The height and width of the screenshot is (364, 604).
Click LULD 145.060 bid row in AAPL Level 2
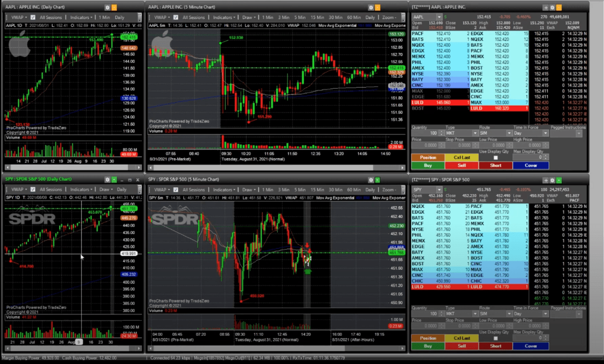[x=441, y=102]
